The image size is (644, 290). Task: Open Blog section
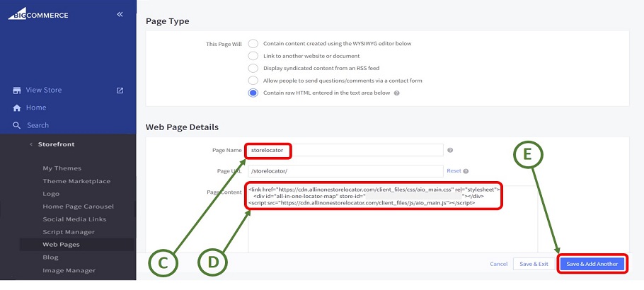[50, 257]
